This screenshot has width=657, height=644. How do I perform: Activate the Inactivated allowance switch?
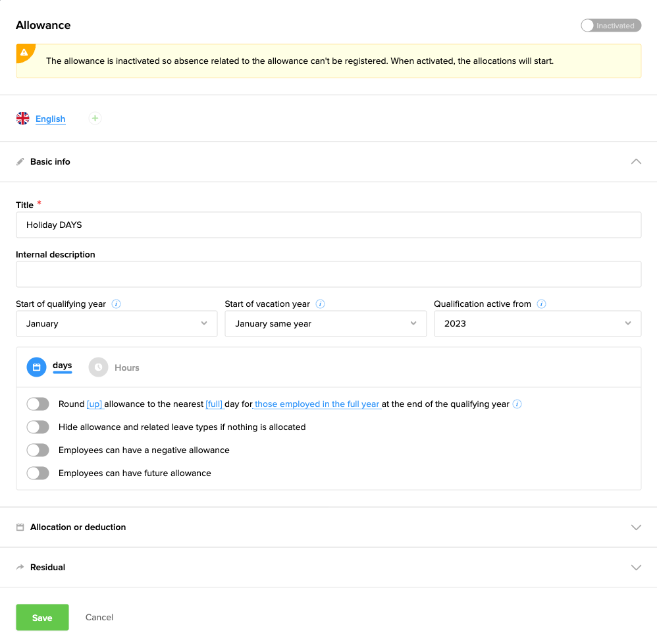click(610, 26)
